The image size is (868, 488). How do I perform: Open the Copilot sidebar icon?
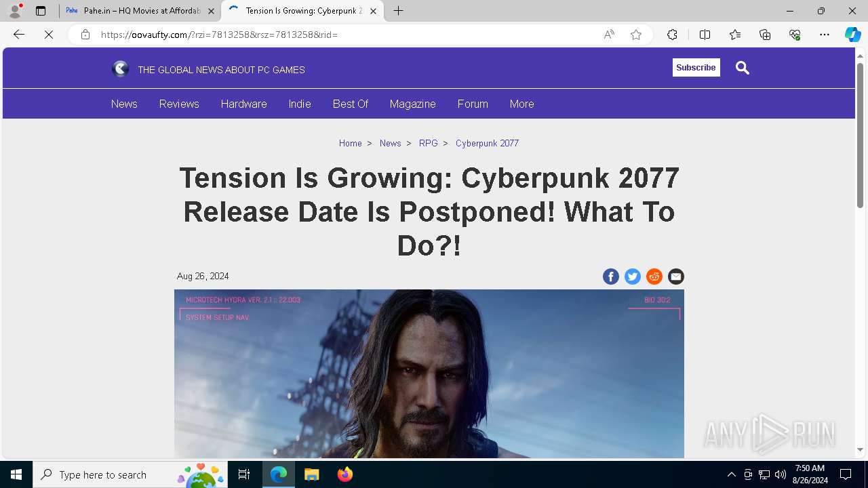(x=852, y=35)
